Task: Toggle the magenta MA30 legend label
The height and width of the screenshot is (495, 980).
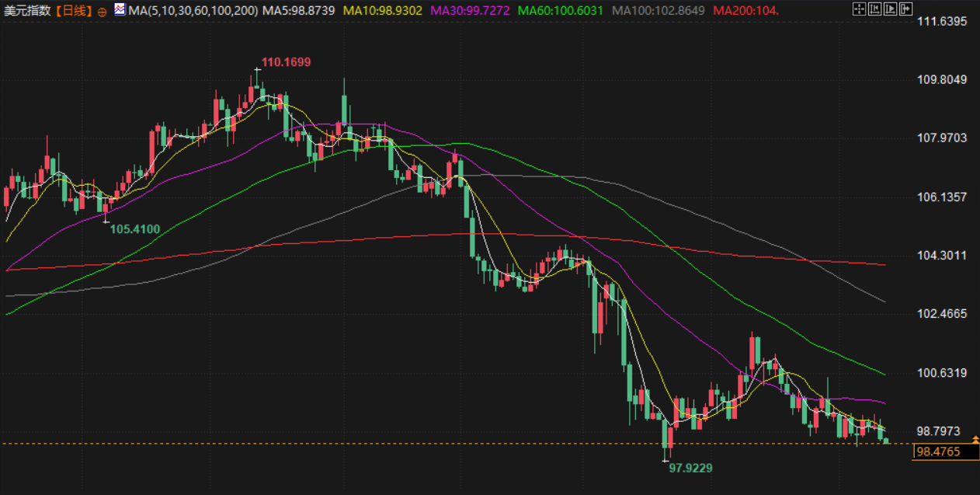Action: click(471, 10)
